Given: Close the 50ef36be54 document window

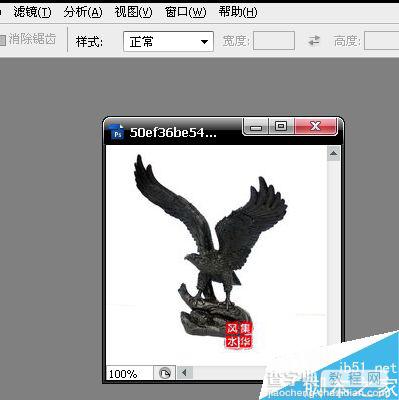Looking at the screenshot, I should click(315, 126).
